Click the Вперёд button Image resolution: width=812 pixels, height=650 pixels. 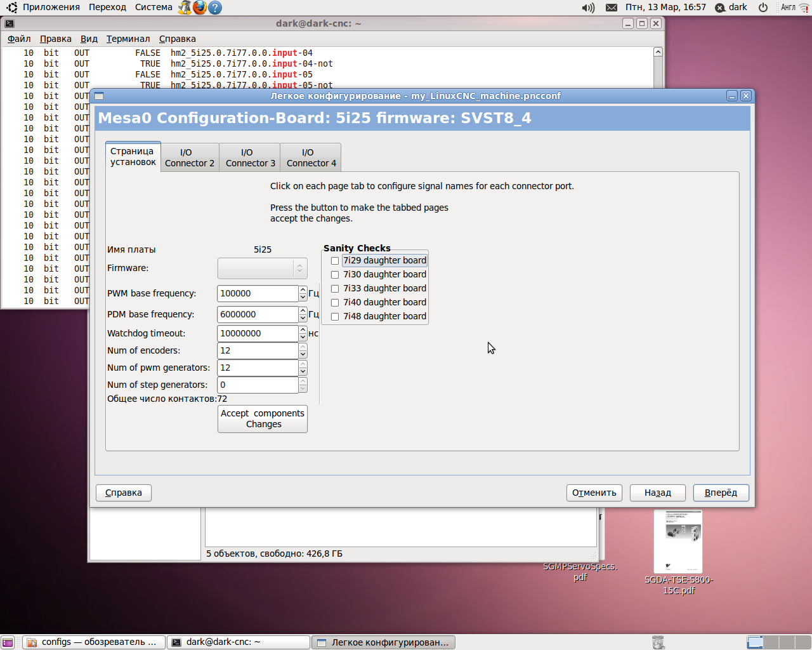(721, 493)
